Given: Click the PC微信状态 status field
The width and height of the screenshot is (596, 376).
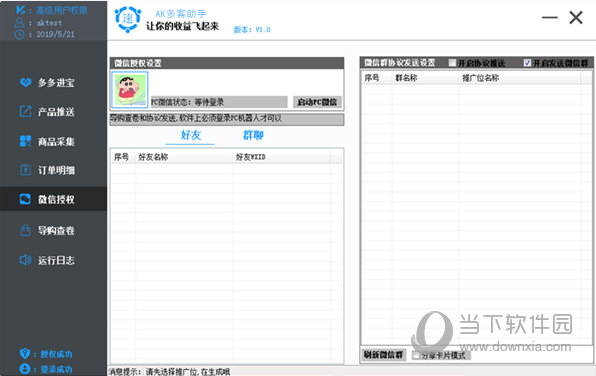Looking at the screenshot, I should click(219, 102).
